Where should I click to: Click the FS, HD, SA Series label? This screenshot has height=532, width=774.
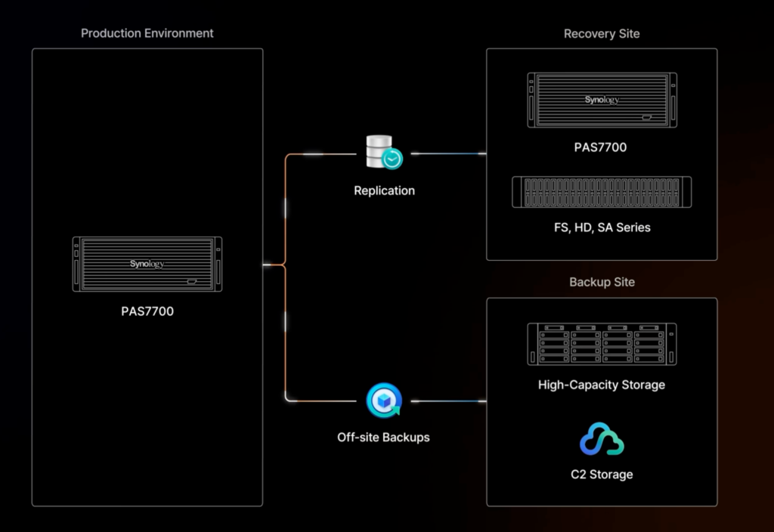(x=602, y=227)
